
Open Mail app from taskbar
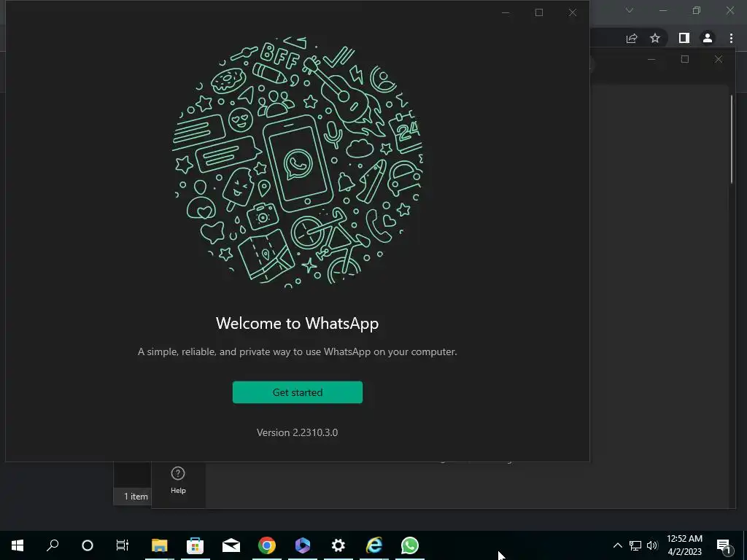point(231,545)
